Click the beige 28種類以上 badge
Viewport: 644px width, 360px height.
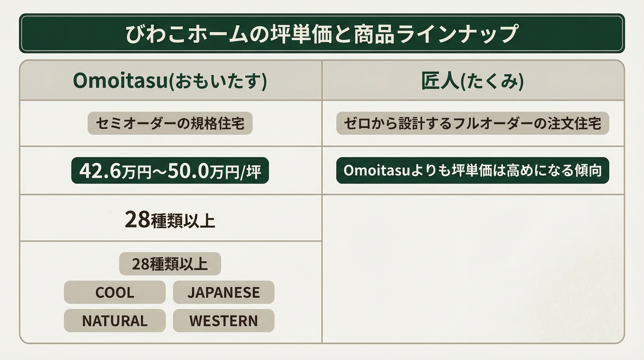[170, 264]
